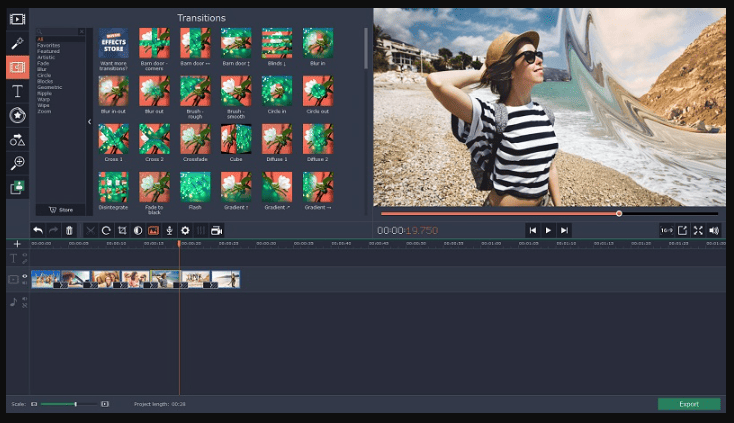This screenshot has width=734, height=423.
Task: Mute the audio track speaker toggle
Action: pyautogui.click(x=25, y=299)
